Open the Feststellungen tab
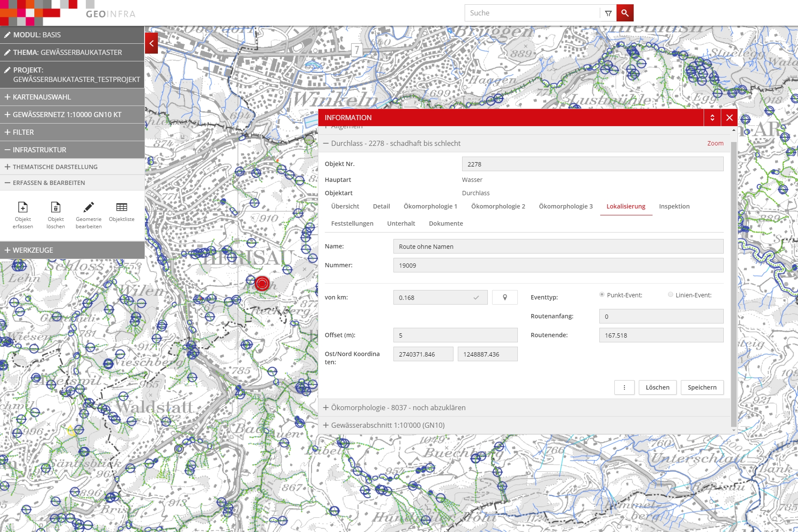The height and width of the screenshot is (532, 798). point(352,224)
